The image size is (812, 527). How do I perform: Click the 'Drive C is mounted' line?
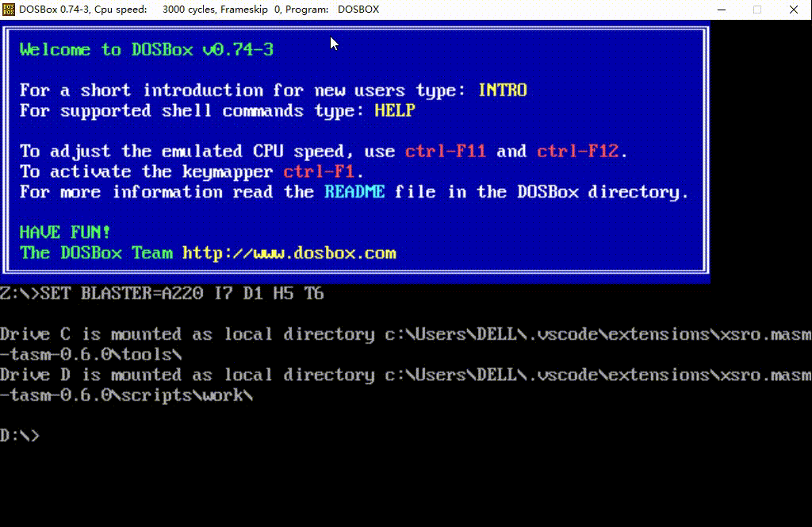(x=406, y=334)
